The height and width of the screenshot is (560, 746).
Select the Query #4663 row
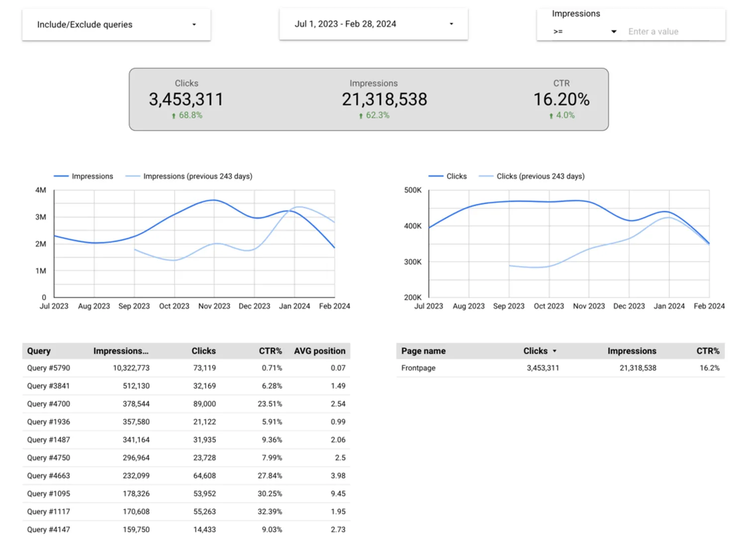[x=186, y=475]
